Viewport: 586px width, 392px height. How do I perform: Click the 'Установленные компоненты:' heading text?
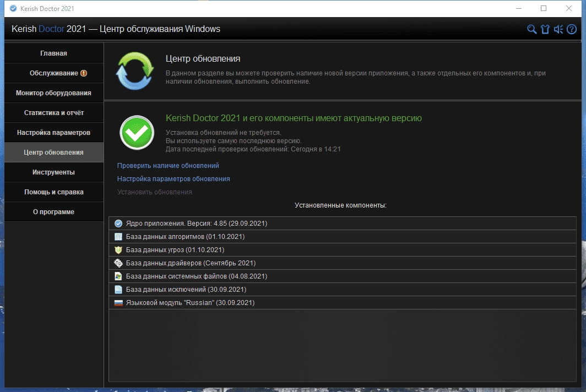(x=340, y=205)
